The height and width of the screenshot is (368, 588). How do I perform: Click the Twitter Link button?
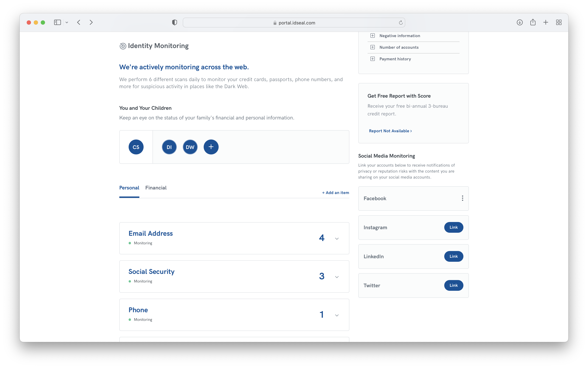453,285
